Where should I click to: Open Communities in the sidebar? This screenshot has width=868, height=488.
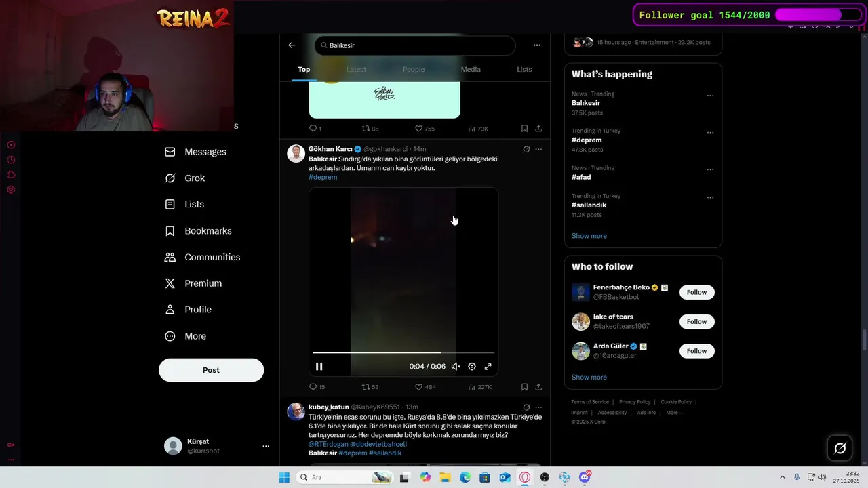click(203, 257)
